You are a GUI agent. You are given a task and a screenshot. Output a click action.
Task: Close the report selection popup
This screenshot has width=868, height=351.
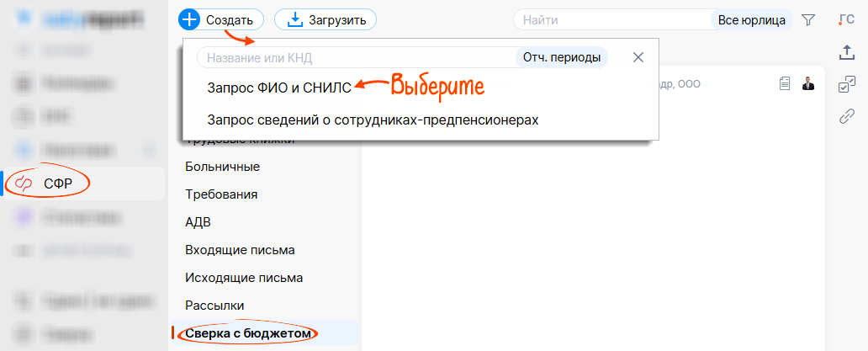pyautogui.click(x=638, y=57)
